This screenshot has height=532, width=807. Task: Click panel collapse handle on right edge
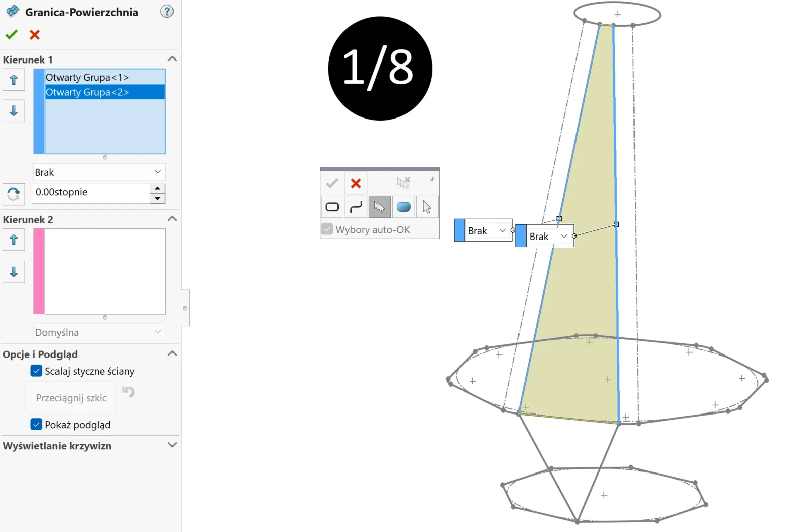pos(185,308)
